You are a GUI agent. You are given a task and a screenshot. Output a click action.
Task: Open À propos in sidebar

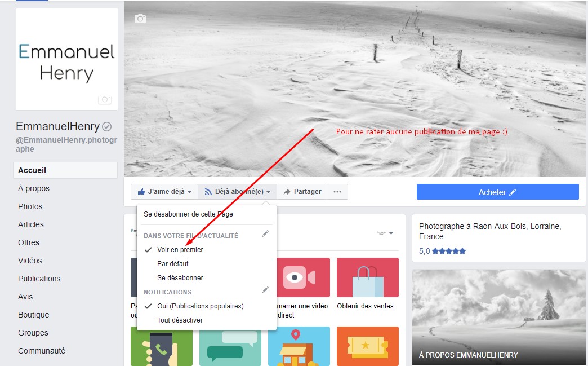(x=34, y=188)
